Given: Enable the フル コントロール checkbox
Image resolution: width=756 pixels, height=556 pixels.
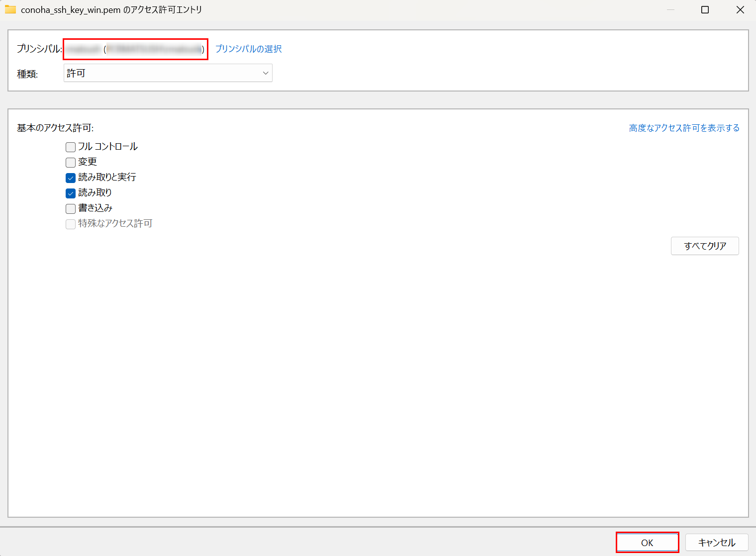Looking at the screenshot, I should pyautogui.click(x=71, y=147).
